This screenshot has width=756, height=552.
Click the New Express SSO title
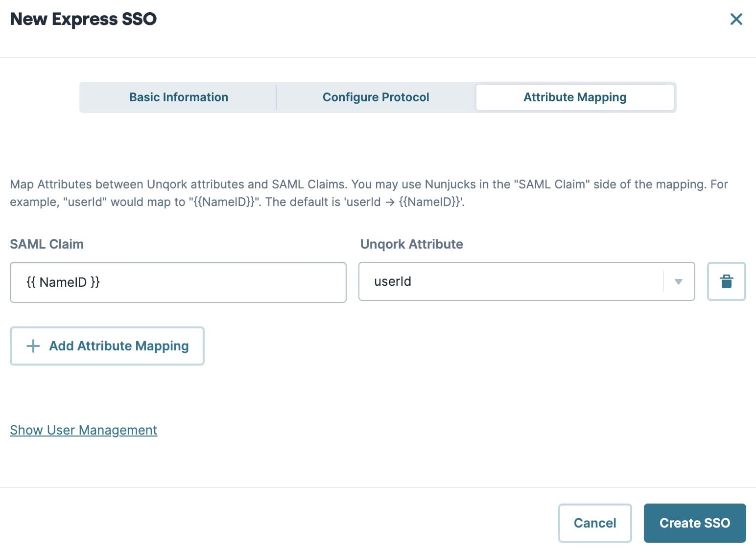tap(84, 19)
